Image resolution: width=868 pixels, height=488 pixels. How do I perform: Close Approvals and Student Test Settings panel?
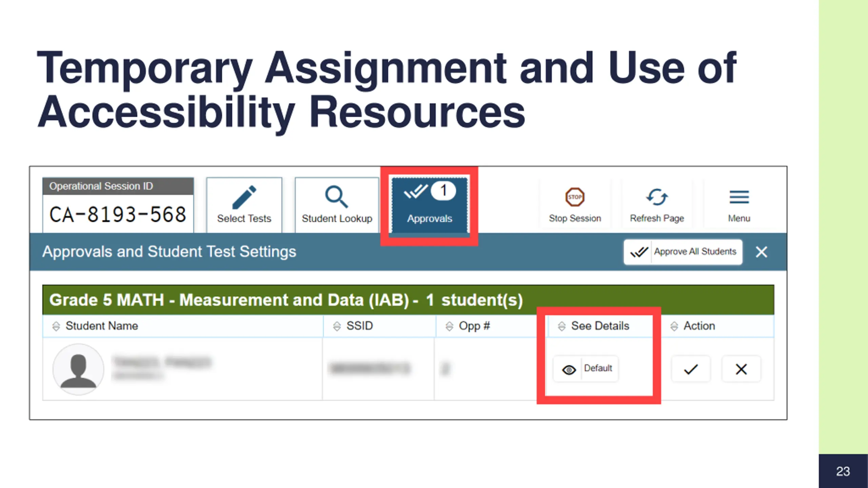click(762, 252)
